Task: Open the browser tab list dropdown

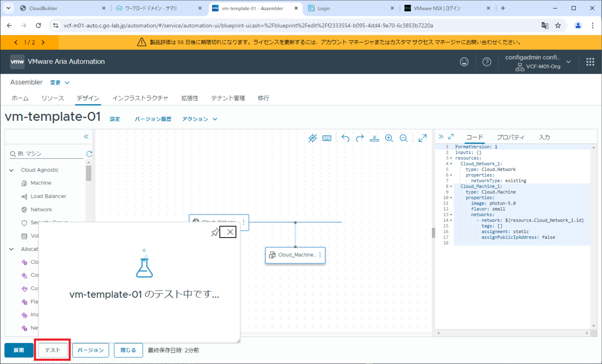Action: click(x=8, y=8)
